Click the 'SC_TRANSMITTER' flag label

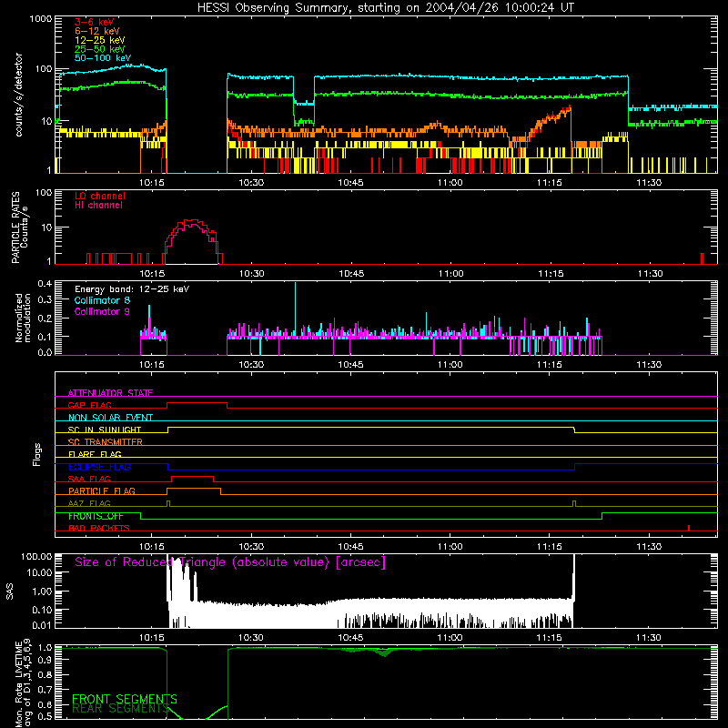point(105,442)
